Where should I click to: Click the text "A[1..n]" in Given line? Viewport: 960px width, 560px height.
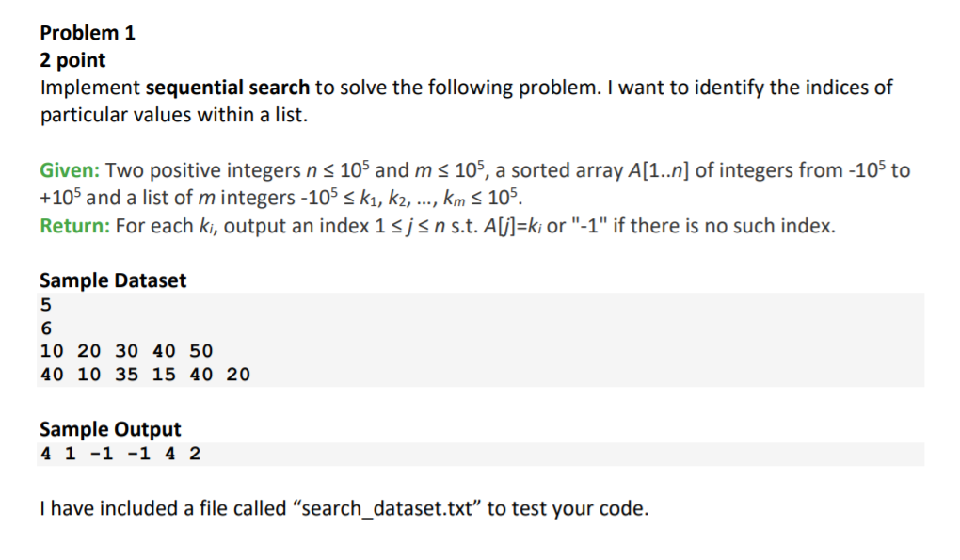pos(658,170)
